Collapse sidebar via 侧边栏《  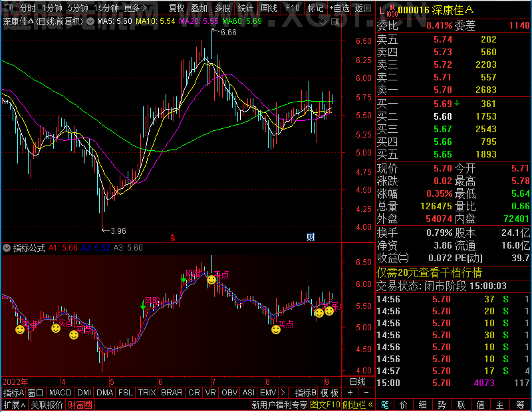[358, 405]
